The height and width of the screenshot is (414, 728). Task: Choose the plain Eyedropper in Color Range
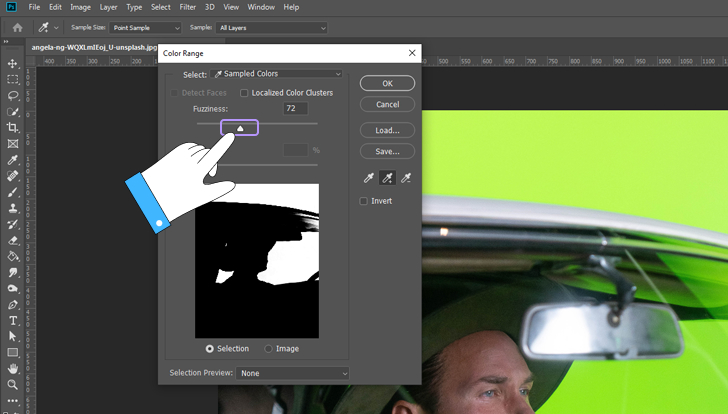click(369, 178)
